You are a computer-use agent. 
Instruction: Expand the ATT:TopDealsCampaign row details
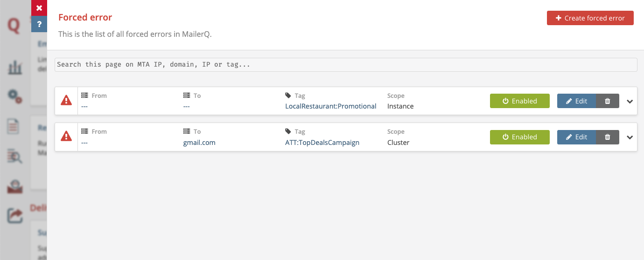click(x=630, y=137)
